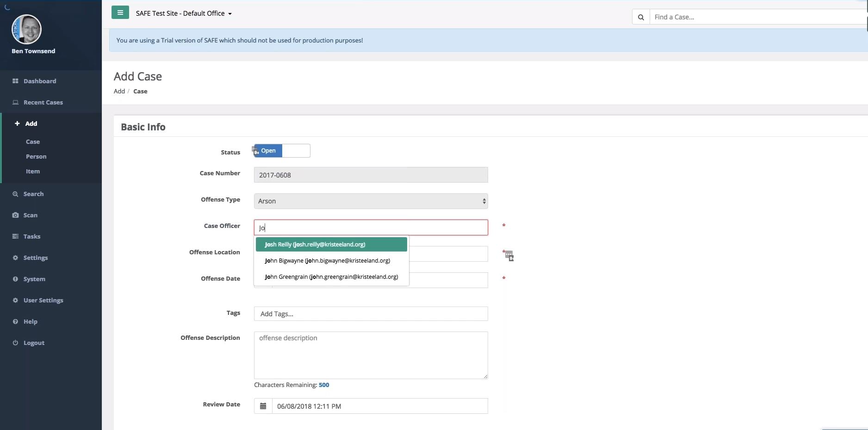Click the icon beside Offense Location field

click(x=509, y=256)
